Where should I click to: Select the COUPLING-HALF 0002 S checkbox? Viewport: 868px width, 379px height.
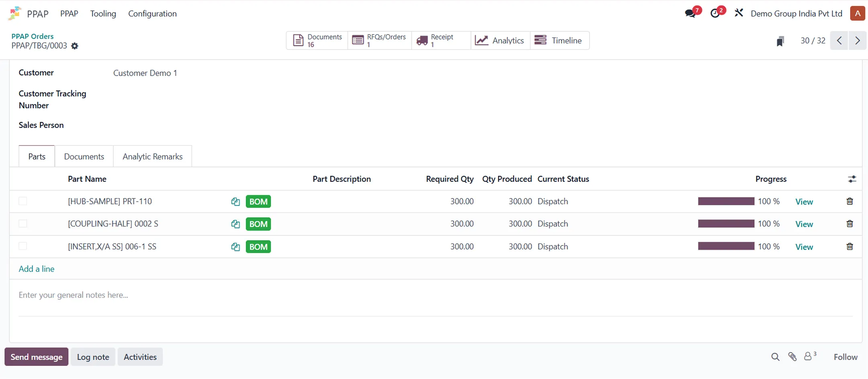click(23, 224)
